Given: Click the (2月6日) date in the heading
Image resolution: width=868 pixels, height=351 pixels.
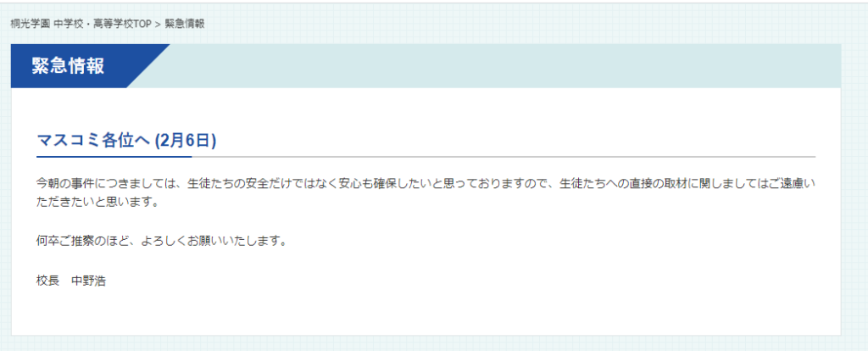Looking at the screenshot, I should click(x=185, y=142).
